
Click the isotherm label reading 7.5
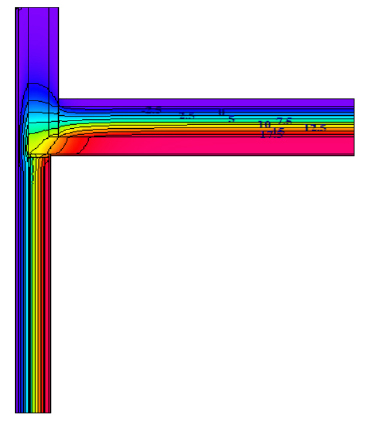coord(284,121)
